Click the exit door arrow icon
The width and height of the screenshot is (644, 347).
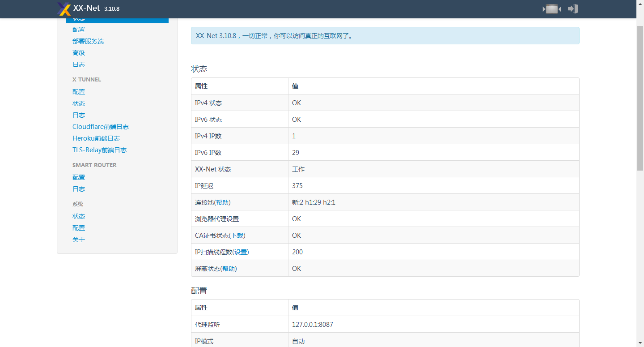tap(573, 9)
